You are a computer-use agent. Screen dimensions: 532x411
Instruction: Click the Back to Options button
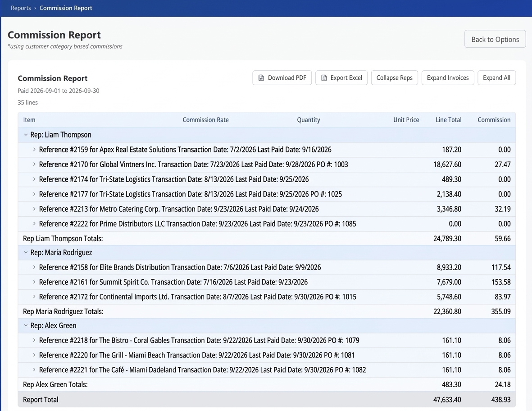[495, 39]
